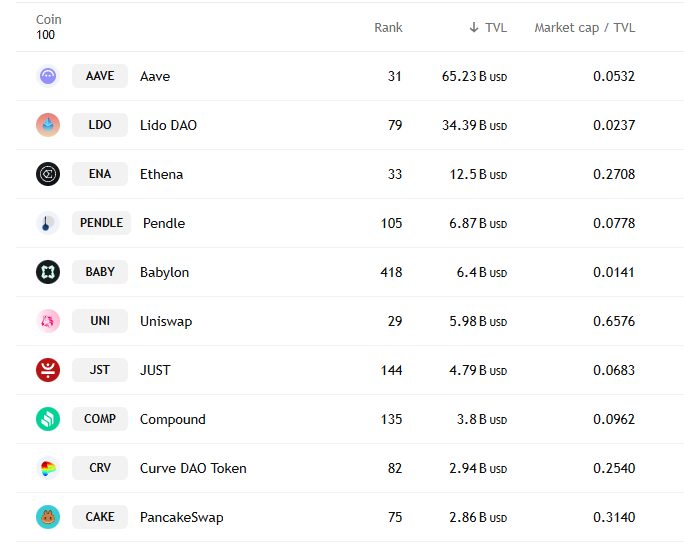Open the Curve DAO Token link
Viewport: 684px width, 544px height.
[193, 468]
